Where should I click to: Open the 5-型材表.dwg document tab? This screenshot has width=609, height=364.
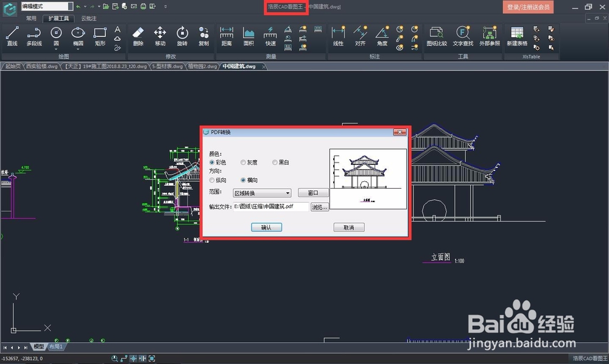pyautogui.click(x=167, y=66)
